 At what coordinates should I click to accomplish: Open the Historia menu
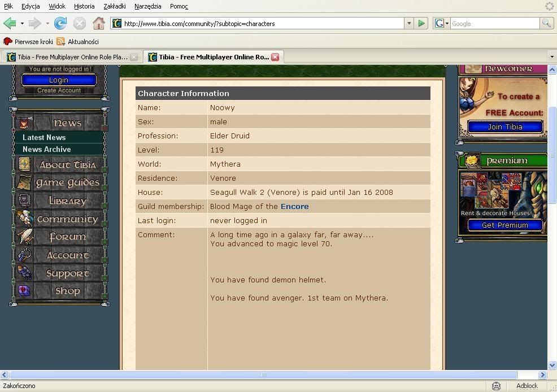point(84,6)
